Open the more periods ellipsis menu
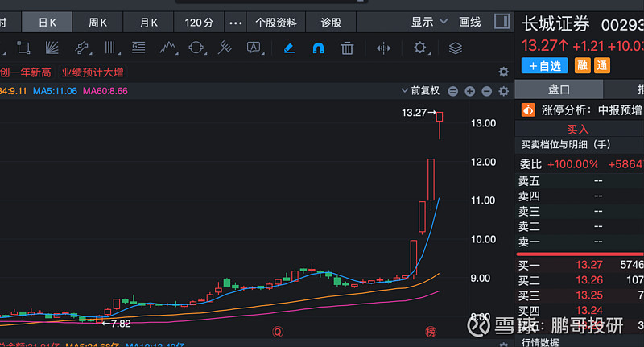Image resolution: width=644 pixels, height=347 pixels. point(235,23)
